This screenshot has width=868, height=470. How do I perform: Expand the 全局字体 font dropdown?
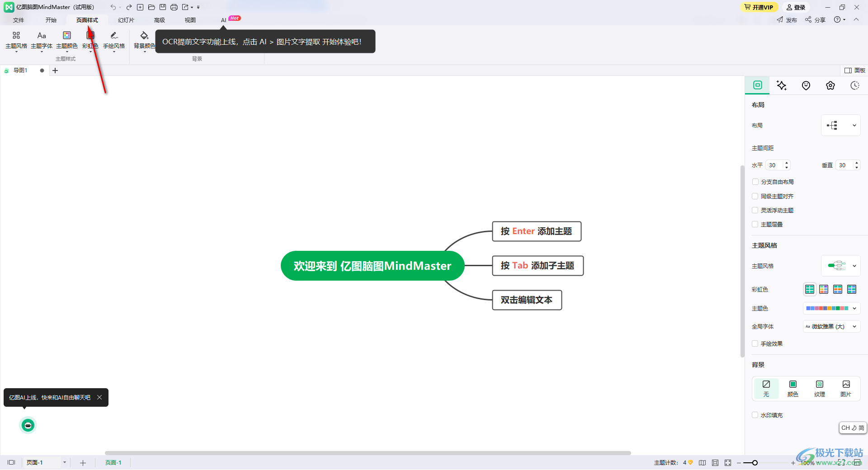(x=832, y=326)
